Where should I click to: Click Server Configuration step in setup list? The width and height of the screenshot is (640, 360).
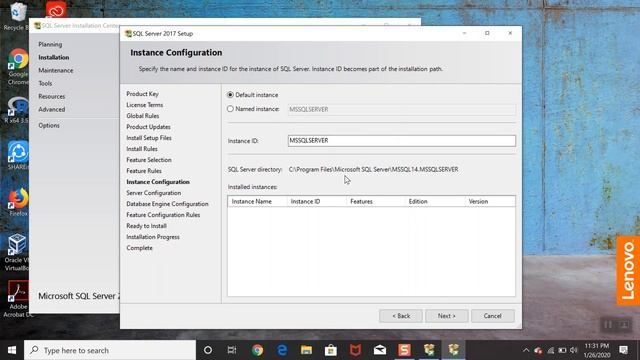point(153,193)
